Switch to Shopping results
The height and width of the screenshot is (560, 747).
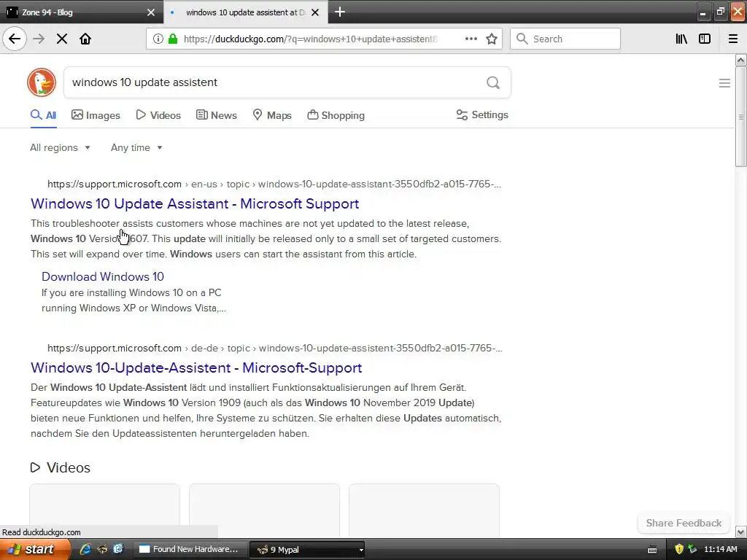[x=336, y=115]
